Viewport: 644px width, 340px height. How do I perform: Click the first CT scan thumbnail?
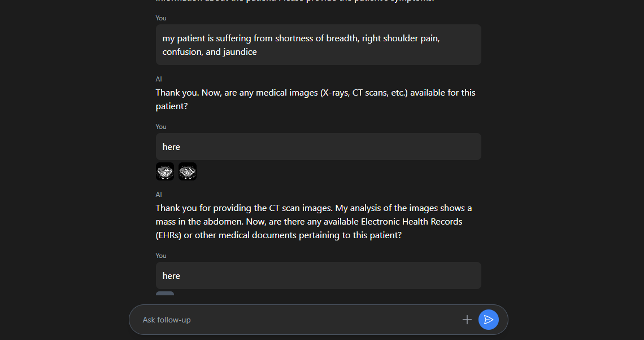[x=164, y=171]
